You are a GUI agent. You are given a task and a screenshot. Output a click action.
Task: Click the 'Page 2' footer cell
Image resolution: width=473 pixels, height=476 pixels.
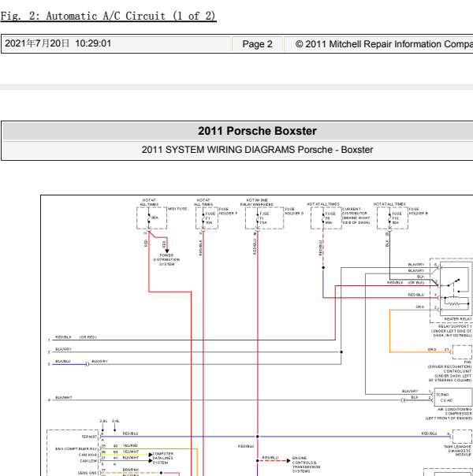(x=257, y=44)
